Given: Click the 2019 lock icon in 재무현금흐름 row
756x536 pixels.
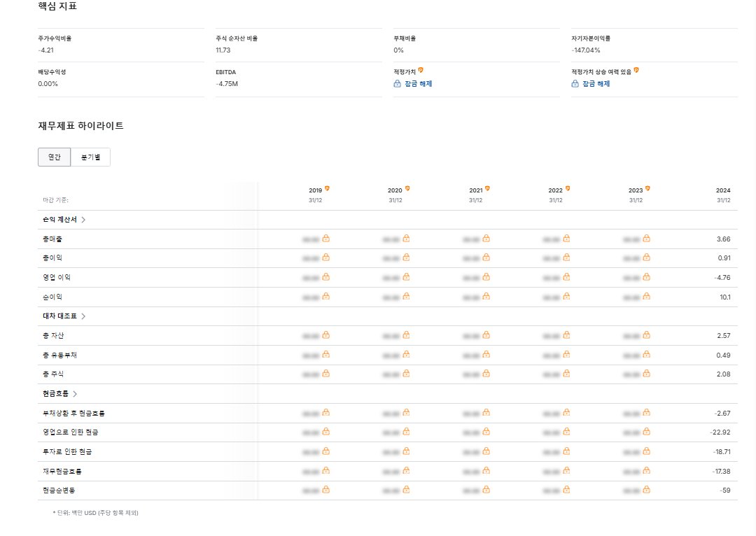Looking at the screenshot, I should [x=326, y=470].
